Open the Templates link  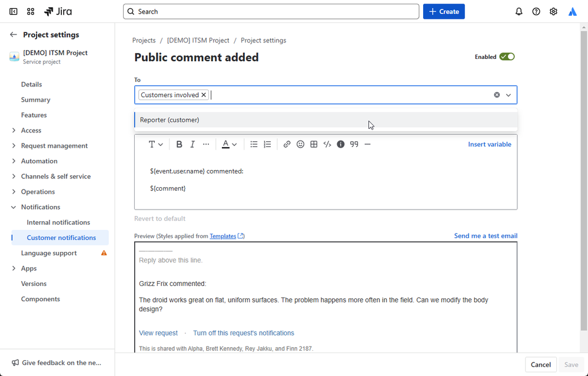pos(227,236)
